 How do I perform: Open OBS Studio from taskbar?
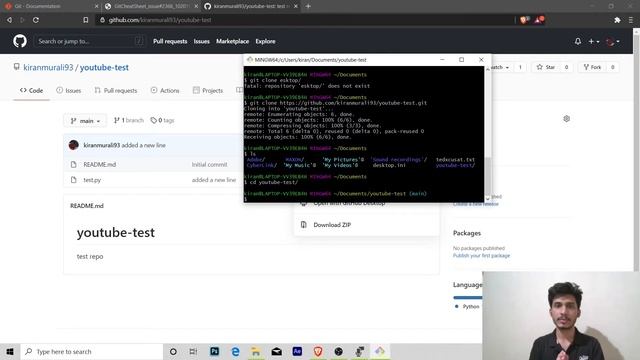[338, 351]
